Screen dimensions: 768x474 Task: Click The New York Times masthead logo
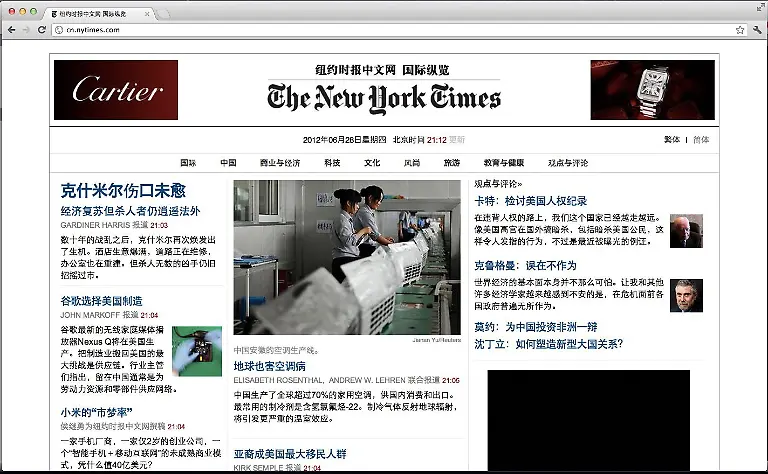click(x=384, y=98)
